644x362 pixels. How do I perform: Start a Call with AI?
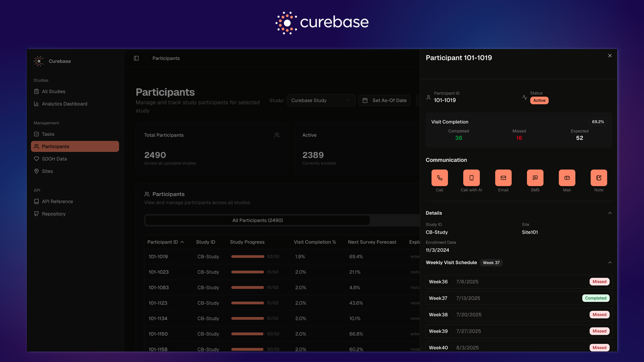pyautogui.click(x=471, y=178)
